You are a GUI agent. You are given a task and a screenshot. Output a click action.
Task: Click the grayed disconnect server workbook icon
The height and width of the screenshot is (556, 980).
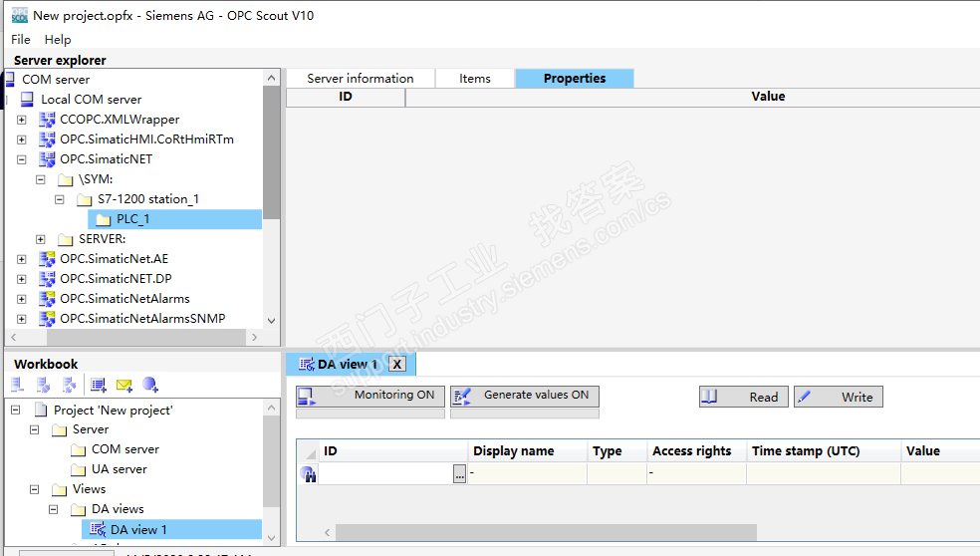(43, 385)
